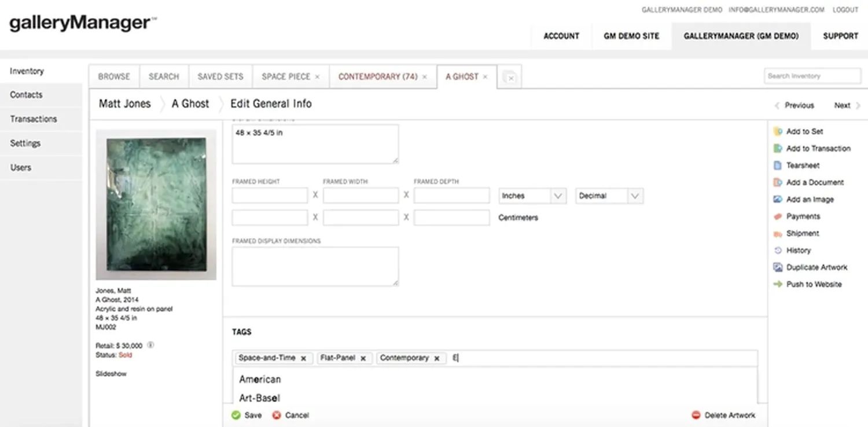The height and width of the screenshot is (427, 868).
Task: Click the Framed Display Dimensions textarea
Action: [315, 266]
